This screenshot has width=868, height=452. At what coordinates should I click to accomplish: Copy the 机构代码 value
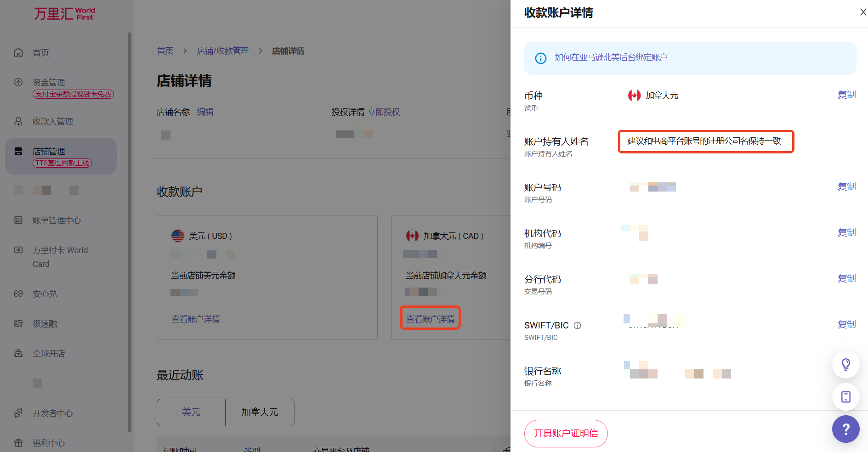[x=847, y=232]
